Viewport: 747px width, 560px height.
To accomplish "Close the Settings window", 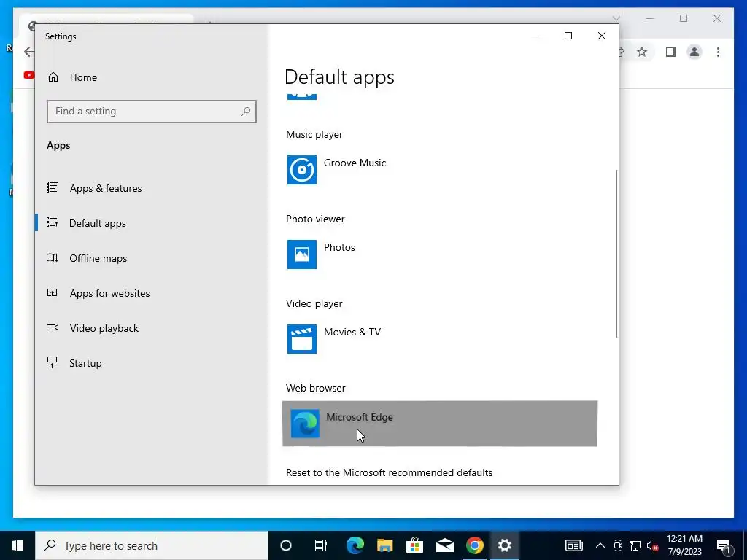I will 602,36.
